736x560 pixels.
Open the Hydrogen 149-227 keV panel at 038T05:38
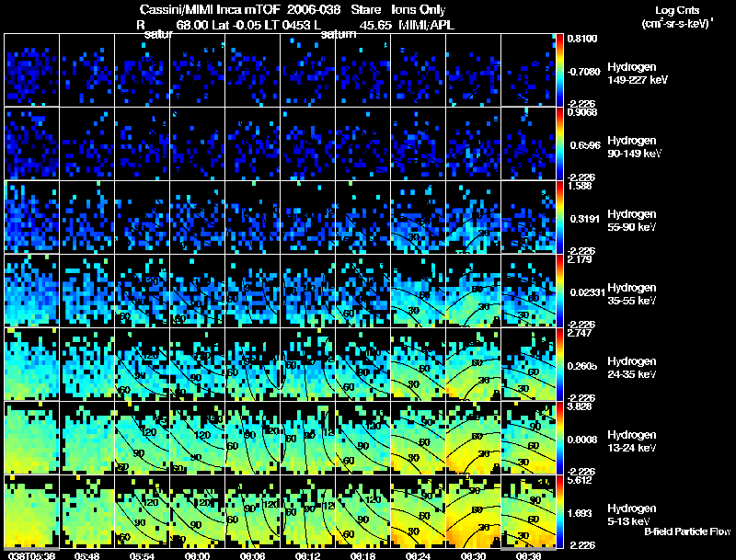[31, 70]
